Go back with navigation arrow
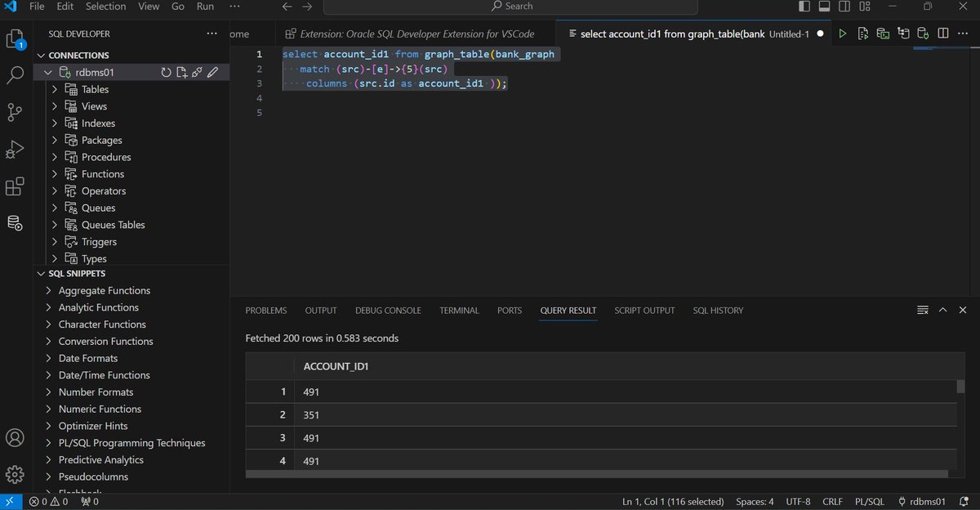 pyautogui.click(x=287, y=7)
